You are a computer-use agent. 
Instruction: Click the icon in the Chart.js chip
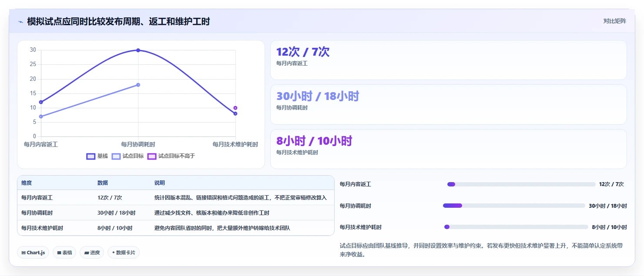[23, 253]
